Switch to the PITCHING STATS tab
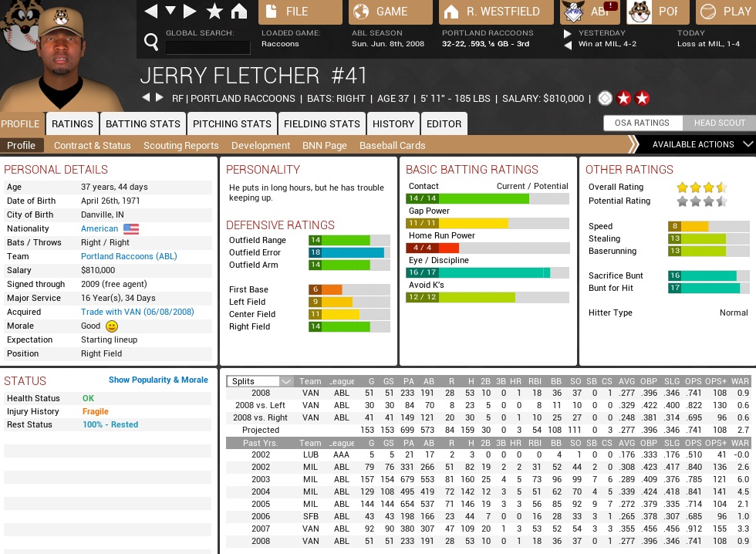Screen dimensions: 756x554 [x=232, y=124]
